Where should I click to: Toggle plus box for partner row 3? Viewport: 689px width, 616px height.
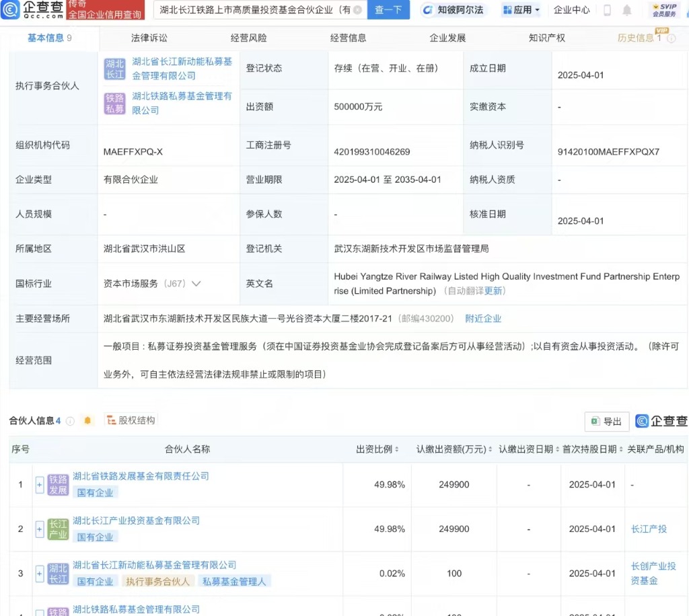pos(40,574)
